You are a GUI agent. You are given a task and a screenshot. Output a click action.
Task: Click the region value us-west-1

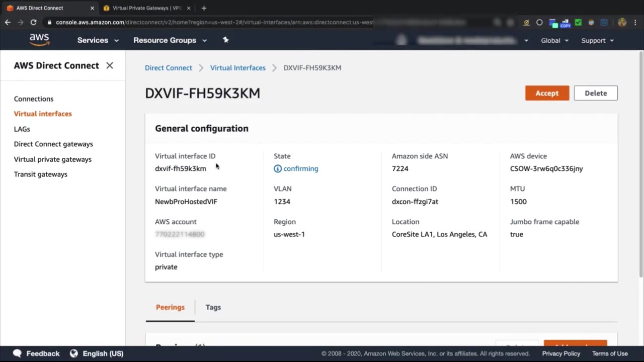coord(289,234)
